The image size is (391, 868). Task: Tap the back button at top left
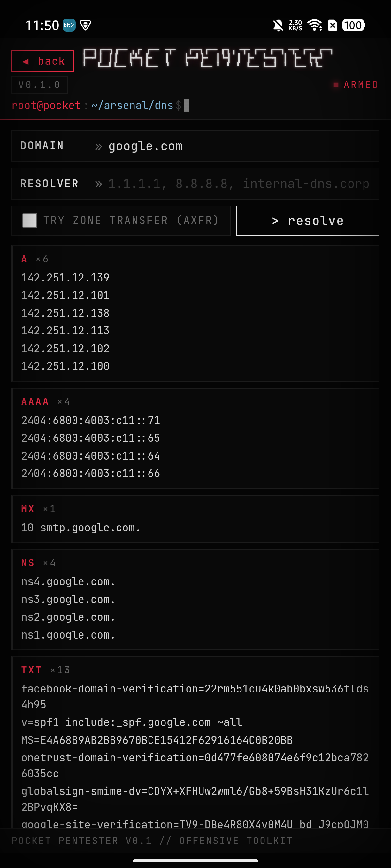[x=42, y=61]
